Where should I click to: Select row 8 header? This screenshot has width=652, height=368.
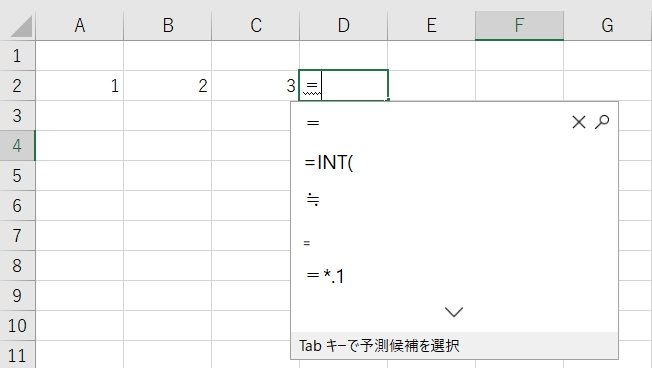17,266
